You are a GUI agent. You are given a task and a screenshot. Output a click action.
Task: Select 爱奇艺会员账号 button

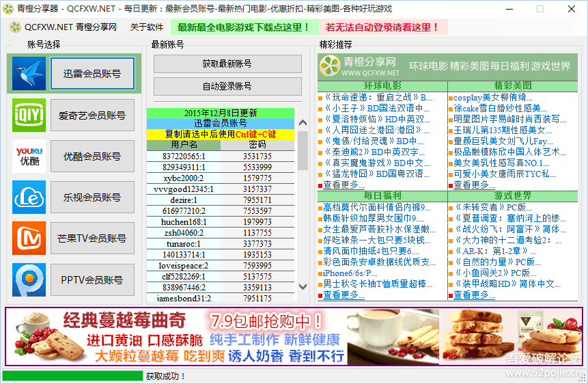(x=92, y=115)
